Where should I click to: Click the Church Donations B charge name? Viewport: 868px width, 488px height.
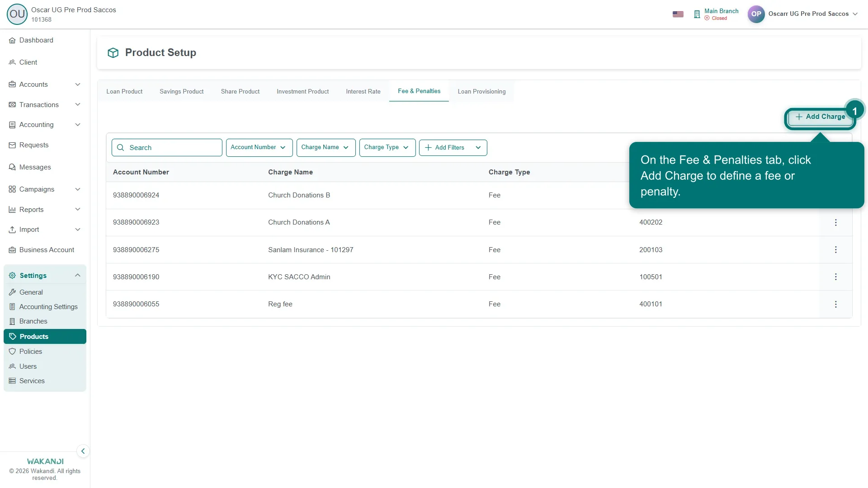[x=299, y=195]
